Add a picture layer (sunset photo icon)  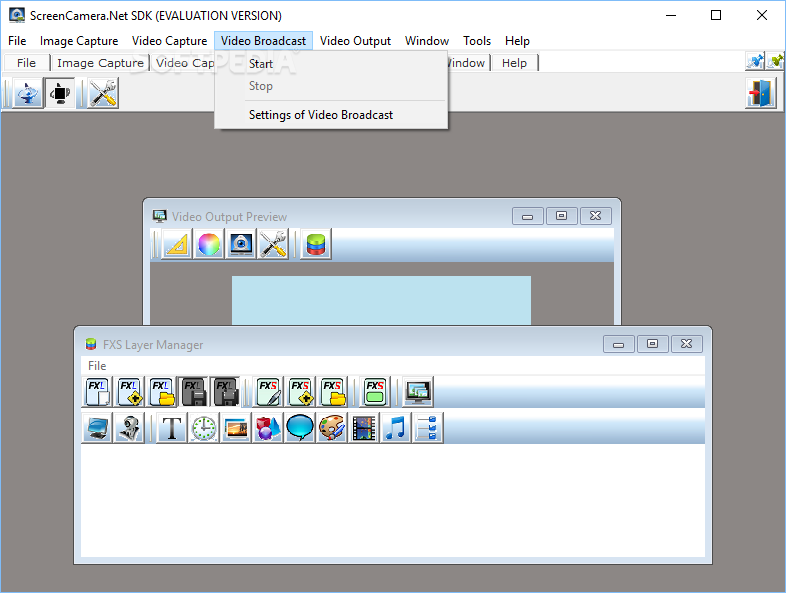[x=236, y=428]
